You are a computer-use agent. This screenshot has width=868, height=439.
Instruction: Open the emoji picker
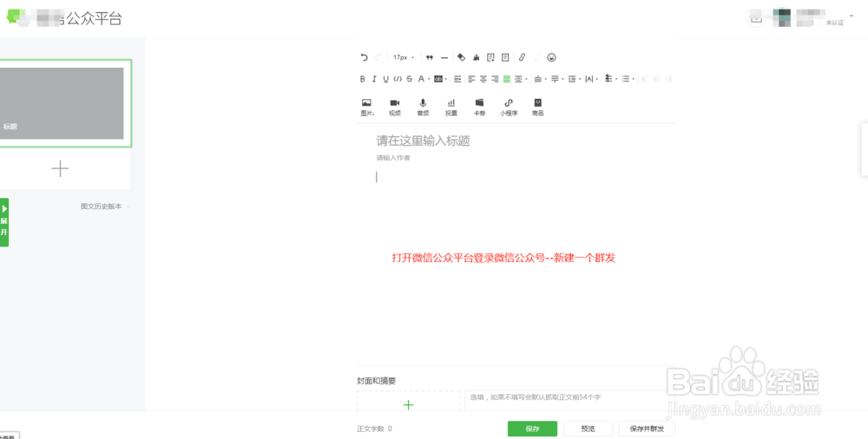pos(551,57)
